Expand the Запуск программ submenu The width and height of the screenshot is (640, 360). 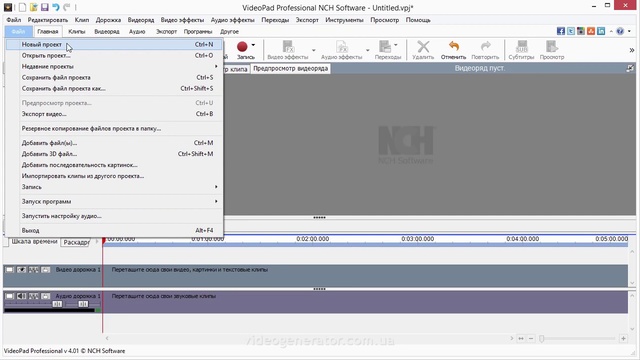[x=115, y=201]
